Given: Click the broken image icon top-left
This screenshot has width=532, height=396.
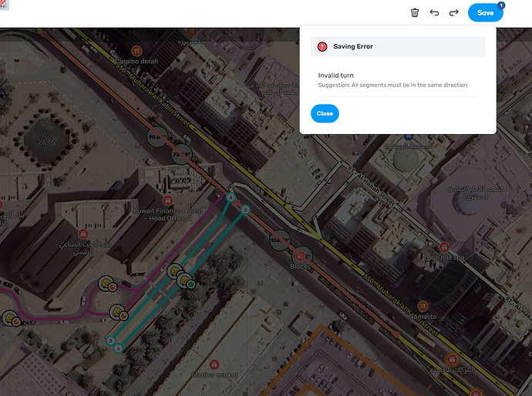Looking at the screenshot, I should (x=4, y=5).
